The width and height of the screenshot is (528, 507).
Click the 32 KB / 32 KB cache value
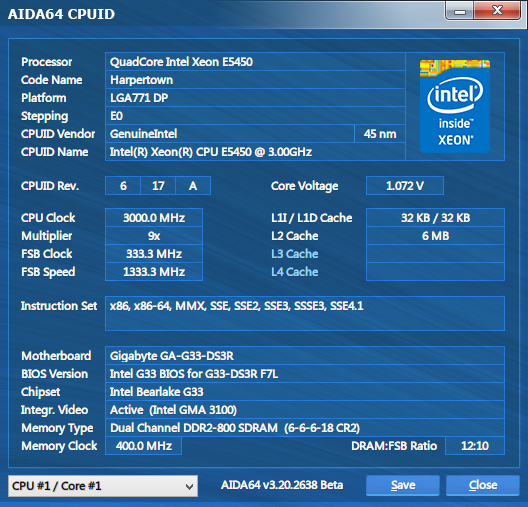(x=435, y=218)
